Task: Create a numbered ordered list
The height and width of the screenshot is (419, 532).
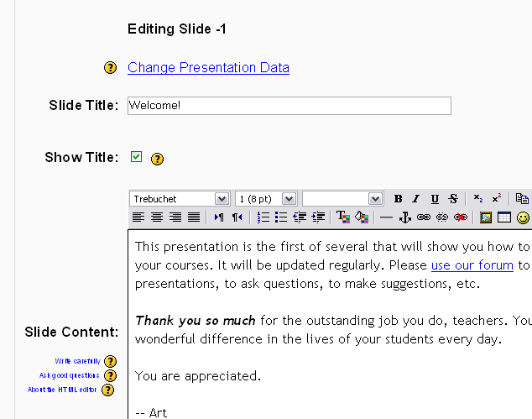Action: click(263, 217)
